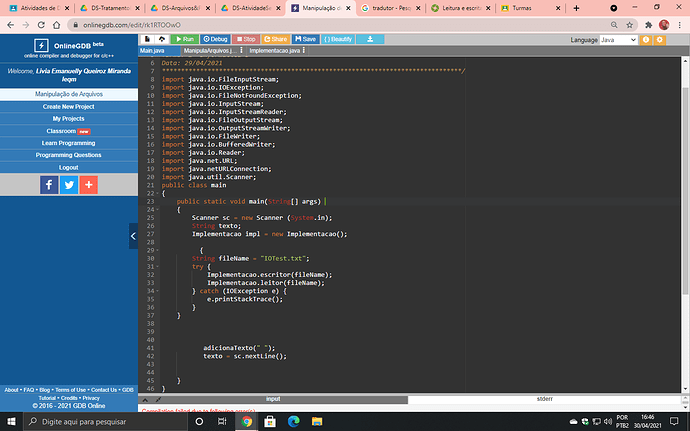The height and width of the screenshot is (431, 690).
Task: Open Programming Questions
Action: pyautogui.click(x=69, y=155)
